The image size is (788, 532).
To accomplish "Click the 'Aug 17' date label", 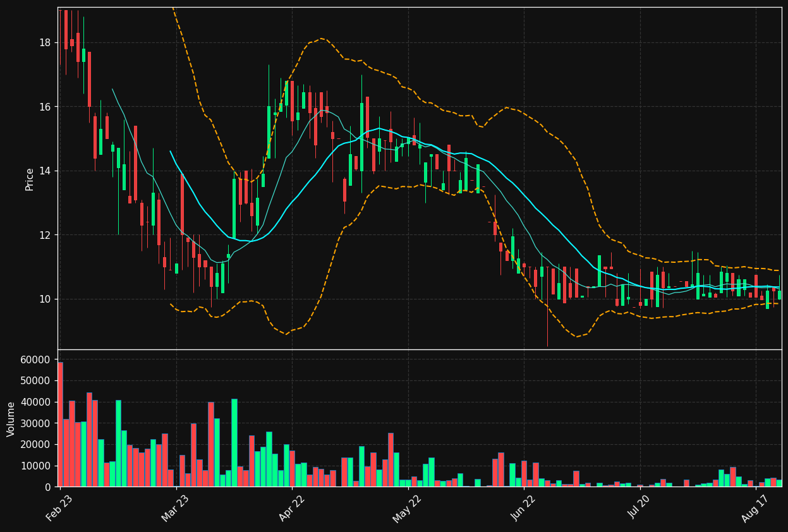I will click(x=756, y=508).
